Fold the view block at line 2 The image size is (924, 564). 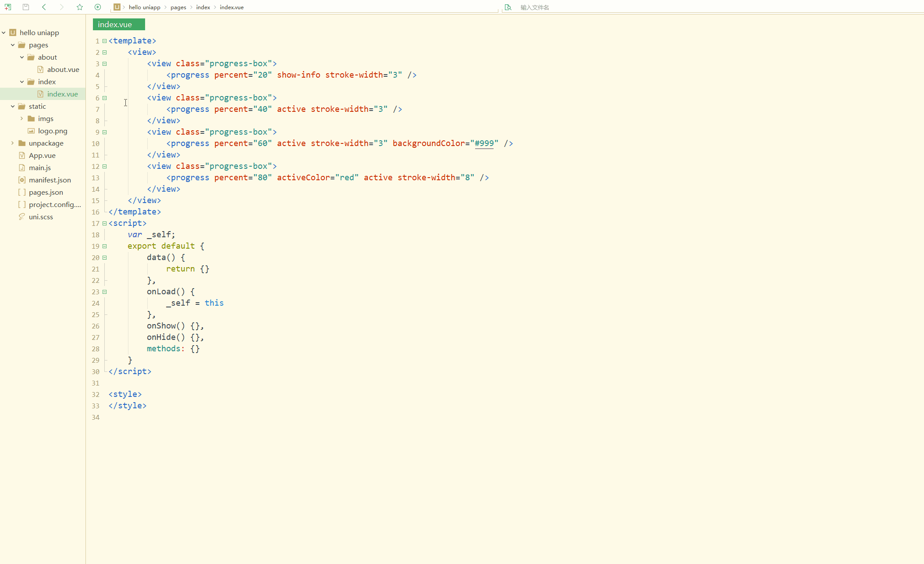[105, 52]
